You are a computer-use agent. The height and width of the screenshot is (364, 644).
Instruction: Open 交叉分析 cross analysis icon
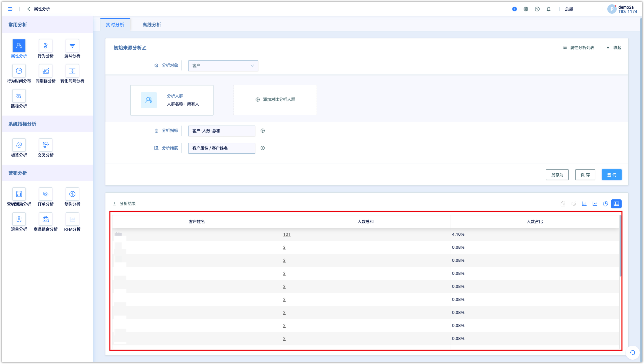(46, 145)
